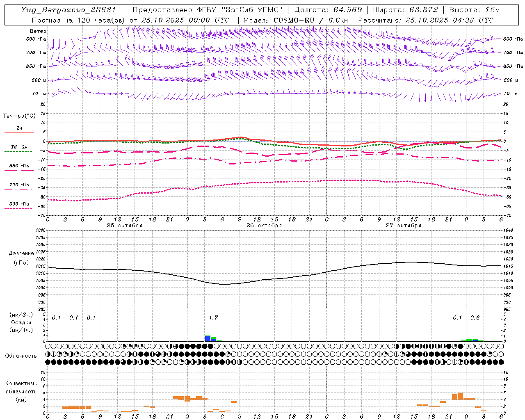Click the 'Облачность' cloud cover label

21,356
